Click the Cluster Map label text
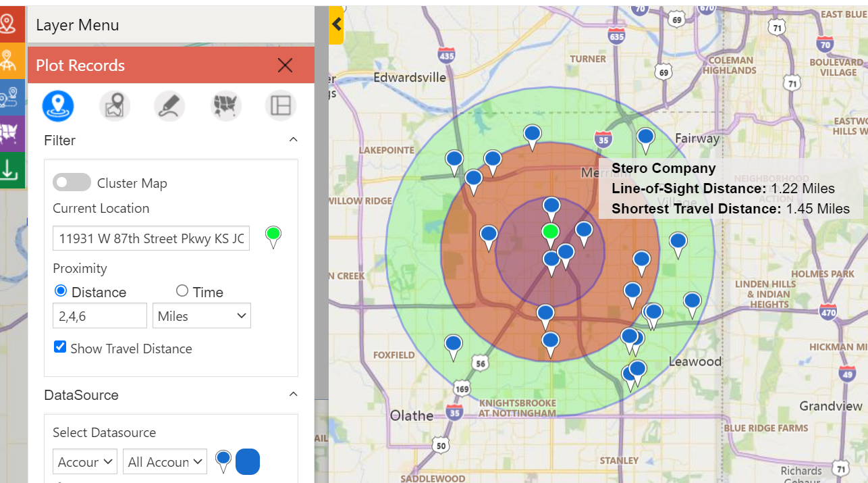 [132, 183]
